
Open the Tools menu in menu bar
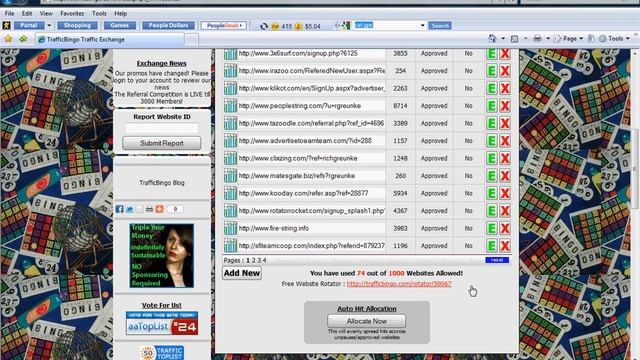[x=99, y=13]
